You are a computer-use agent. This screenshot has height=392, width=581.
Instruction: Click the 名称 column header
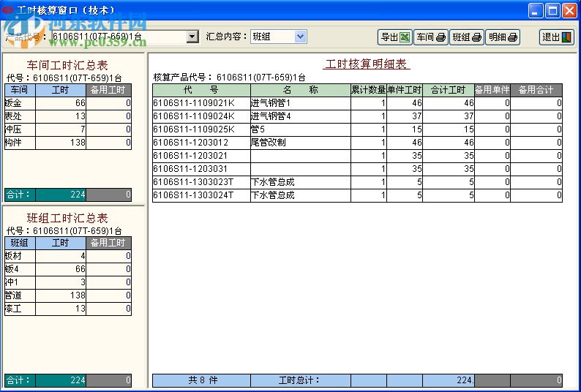[301, 90]
